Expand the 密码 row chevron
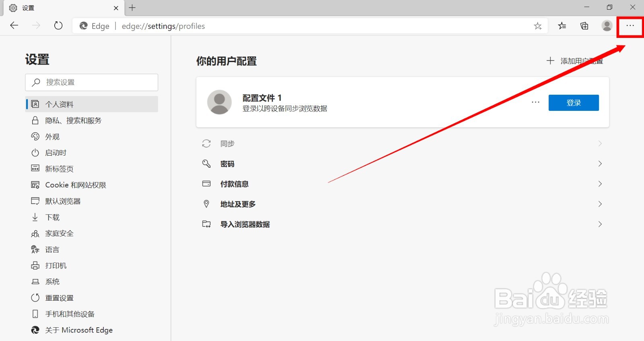The height and width of the screenshot is (341, 644). [600, 164]
